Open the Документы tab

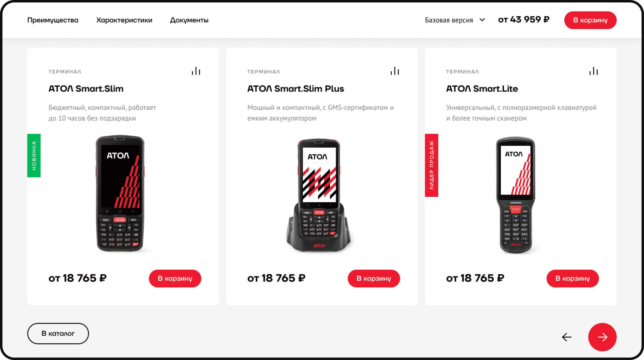(x=189, y=20)
